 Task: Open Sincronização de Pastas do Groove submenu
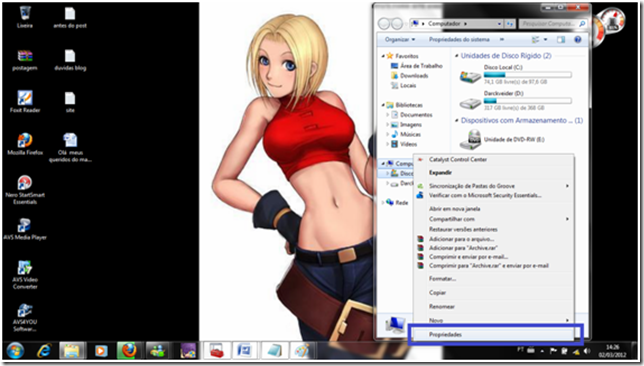(x=493, y=186)
